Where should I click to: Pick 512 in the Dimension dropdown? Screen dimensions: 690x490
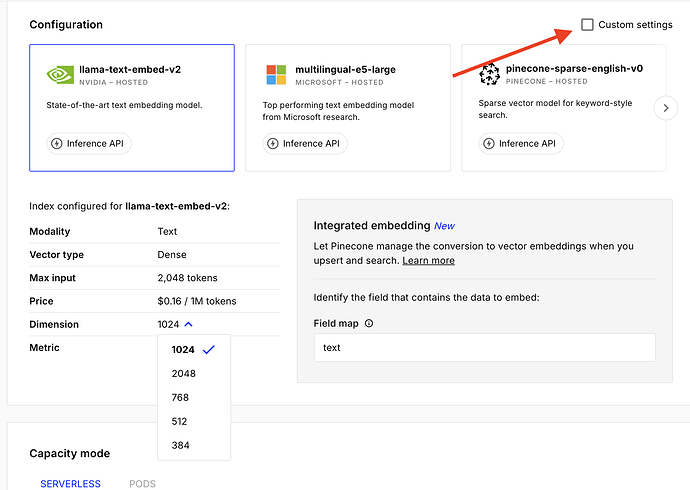click(x=180, y=422)
